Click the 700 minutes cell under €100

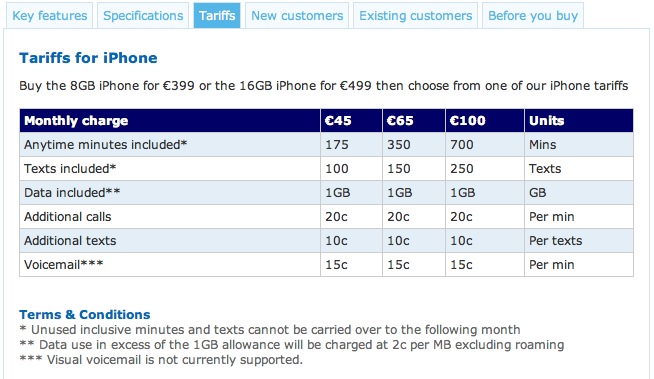(485, 145)
